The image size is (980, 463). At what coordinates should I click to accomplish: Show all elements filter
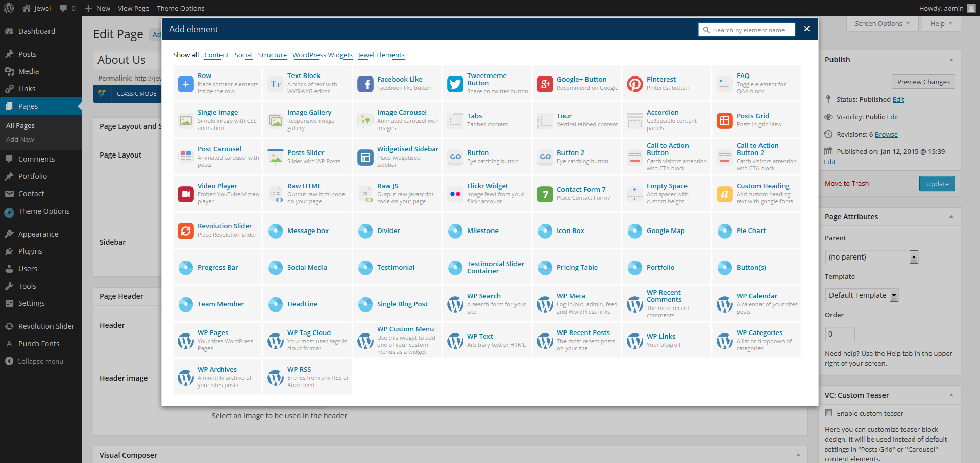186,55
